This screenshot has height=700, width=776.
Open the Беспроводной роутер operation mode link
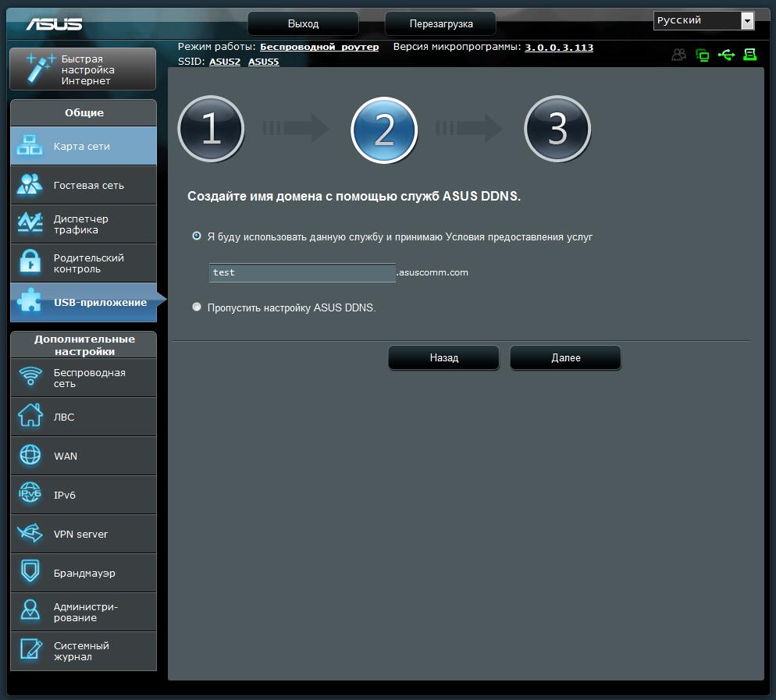coord(319,47)
